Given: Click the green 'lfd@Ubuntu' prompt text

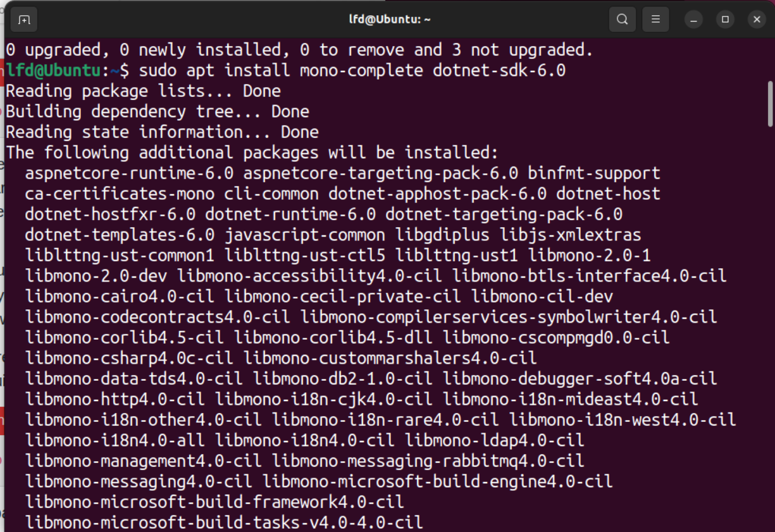Looking at the screenshot, I should click(x=54, y=70).
